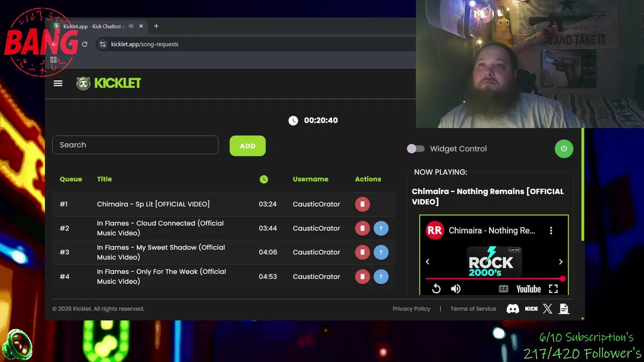Click the RR channel avatar in player
This screenshot has width=644, height=362.
(x=435, y=231)
